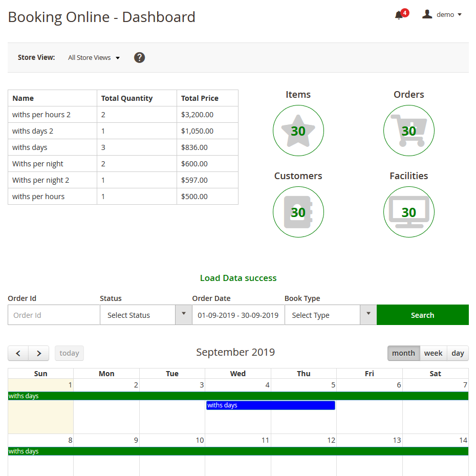Click the Customers address book icon
The height and width of the screenshot is (476, 476).
tap(298, 212)
